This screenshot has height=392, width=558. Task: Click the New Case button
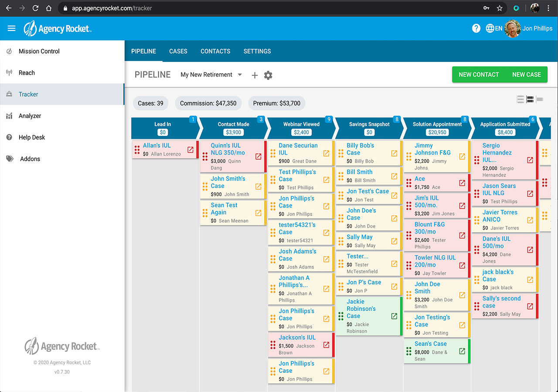pyautogui.click(x=526, y=74)
